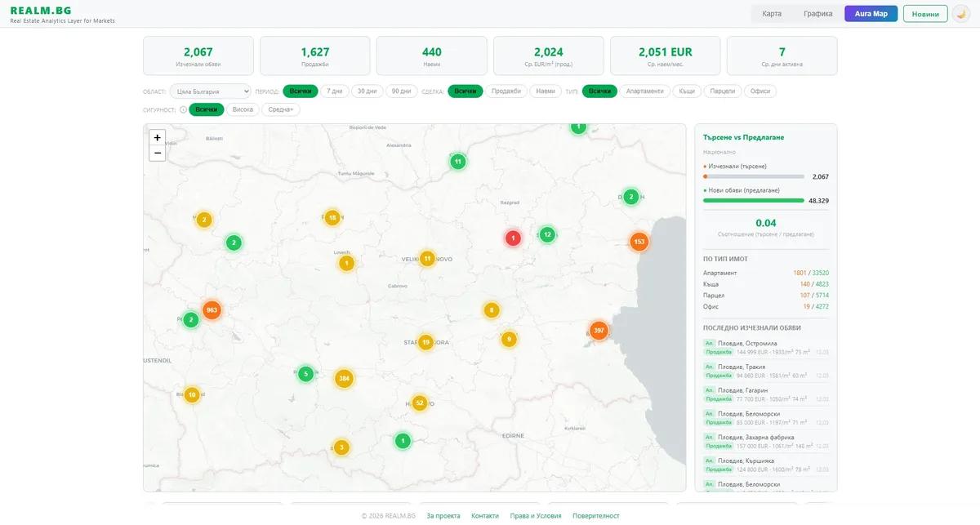Select the 153 cluster marker

(x=639, y=242)
